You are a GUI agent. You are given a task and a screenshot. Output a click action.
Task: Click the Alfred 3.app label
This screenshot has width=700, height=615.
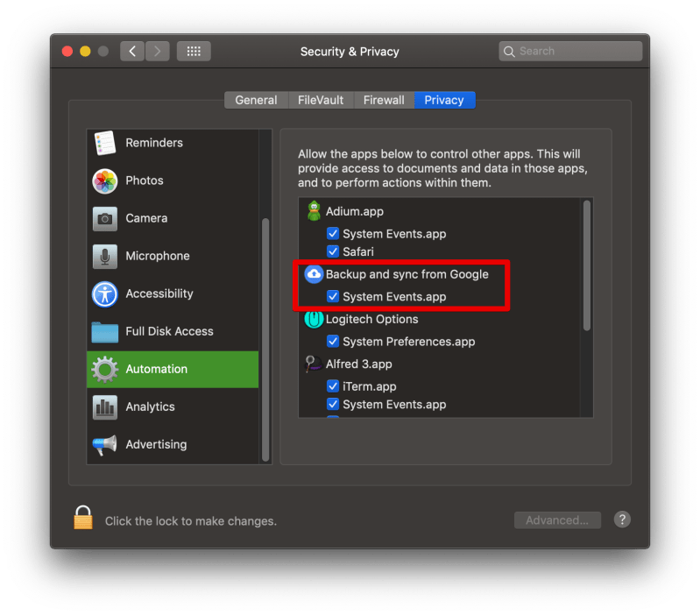tap(359, 364)
